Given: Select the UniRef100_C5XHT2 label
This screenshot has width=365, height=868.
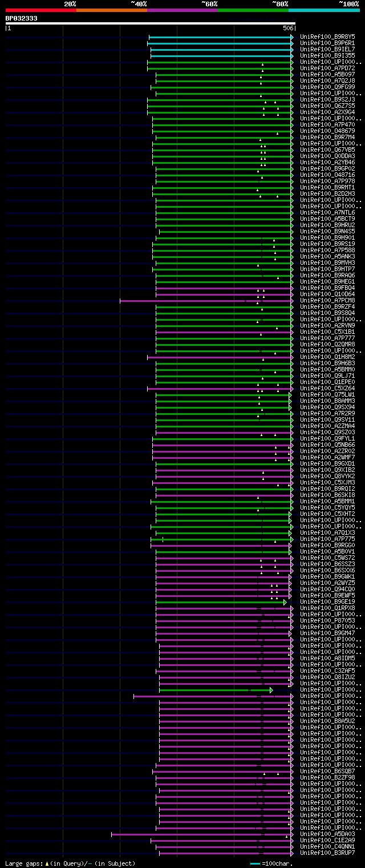Looking at the screenshot, I should (x=327, y=514).
